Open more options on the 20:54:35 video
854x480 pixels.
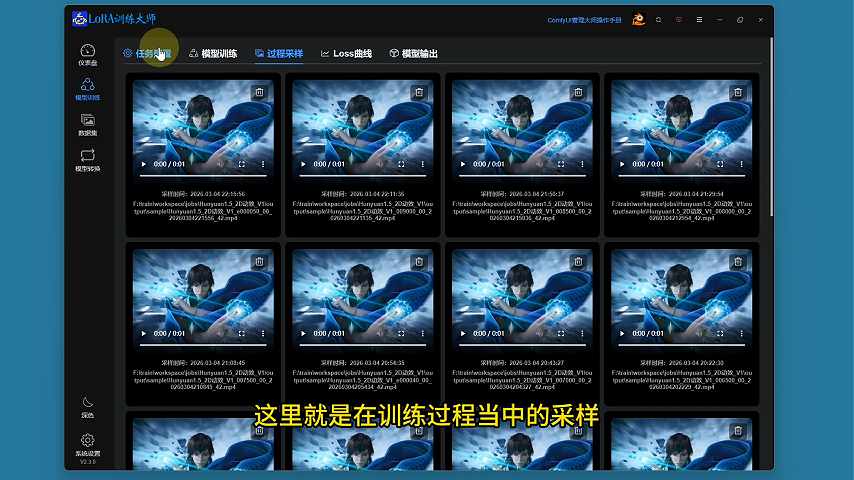coord(423,333)
